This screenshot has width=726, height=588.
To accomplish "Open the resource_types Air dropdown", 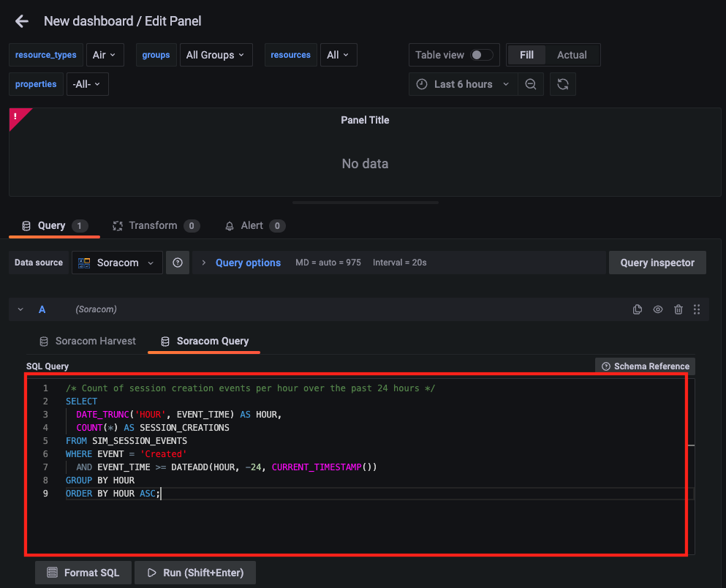I will tap(105, 55).
